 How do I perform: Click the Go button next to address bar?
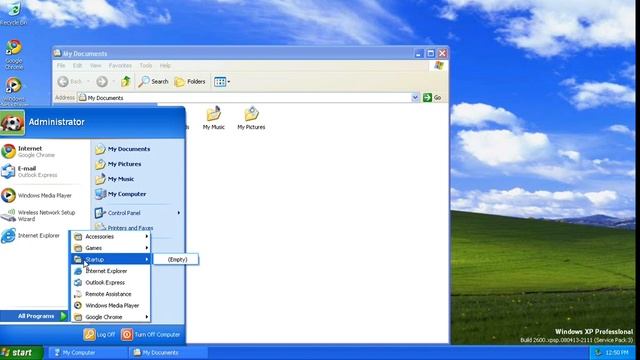[433, 98]
